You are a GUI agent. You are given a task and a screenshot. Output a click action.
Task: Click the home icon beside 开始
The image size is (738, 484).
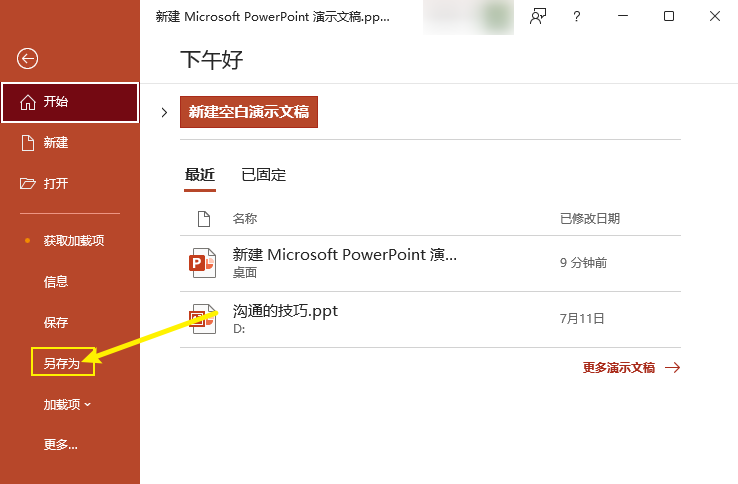[x=28, y=102]
